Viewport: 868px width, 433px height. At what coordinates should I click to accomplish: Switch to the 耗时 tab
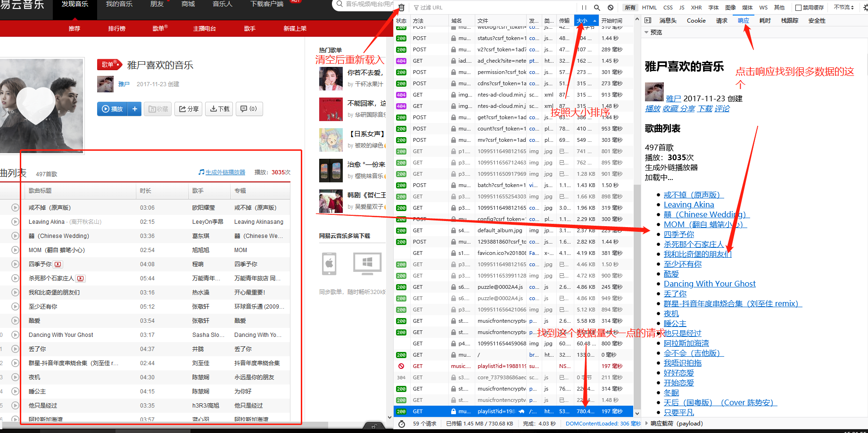click(x=765, y=20)
